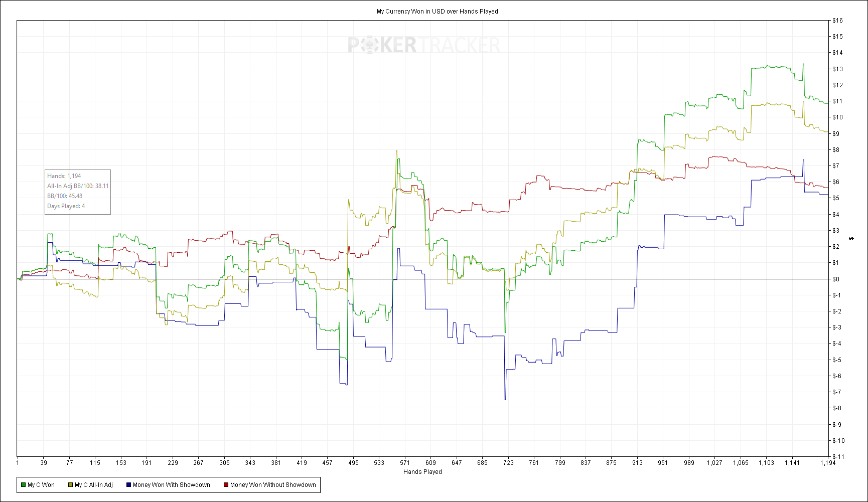Image resolution: width=868 pixels, height=502 pixels.
Task: Click the x-axis tick labeled 77
Action: 69,463
